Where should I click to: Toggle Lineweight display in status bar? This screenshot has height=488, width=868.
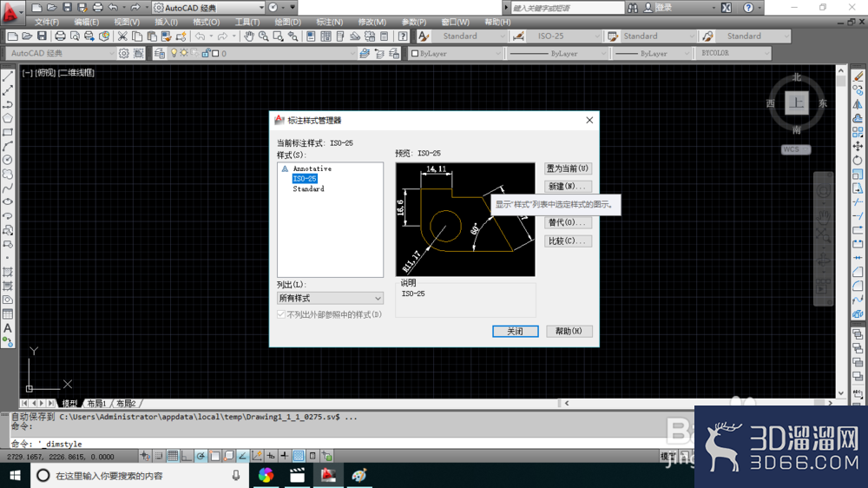[x=285, y=456]
